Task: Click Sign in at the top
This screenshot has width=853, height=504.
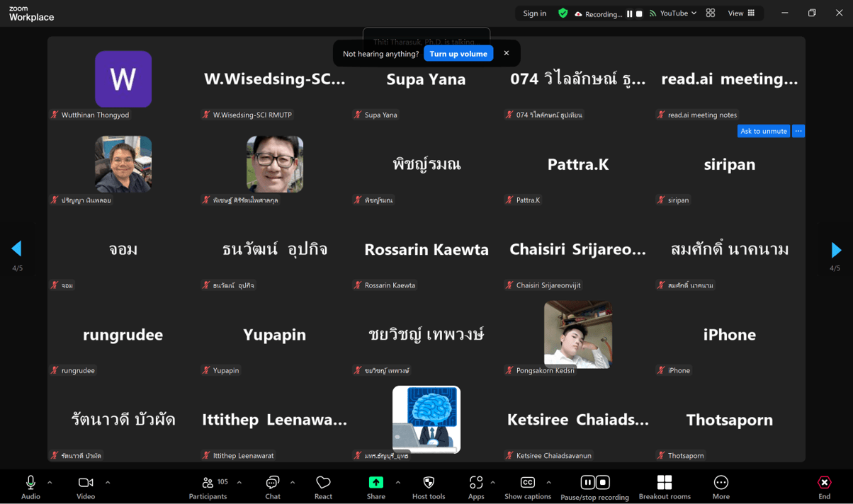Action: coord(535,13)
